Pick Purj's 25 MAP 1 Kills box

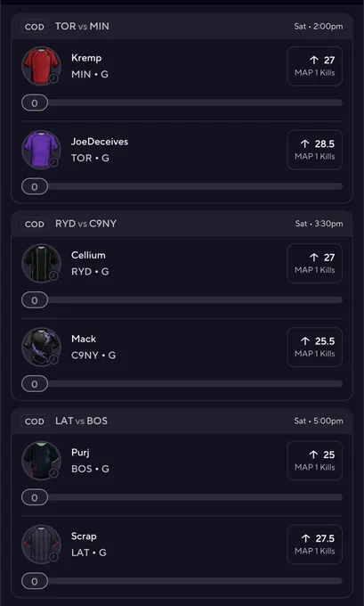(314, 461)
